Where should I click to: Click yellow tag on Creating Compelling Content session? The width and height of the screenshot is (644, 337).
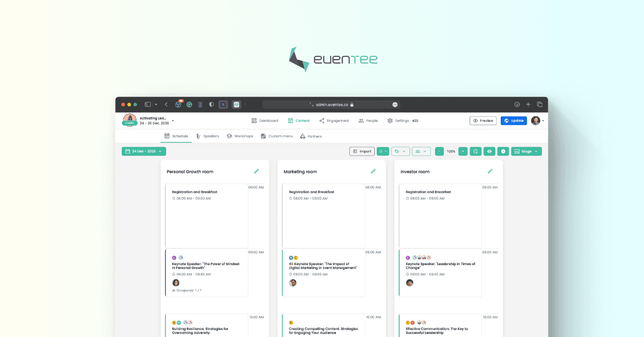point(291,323)
